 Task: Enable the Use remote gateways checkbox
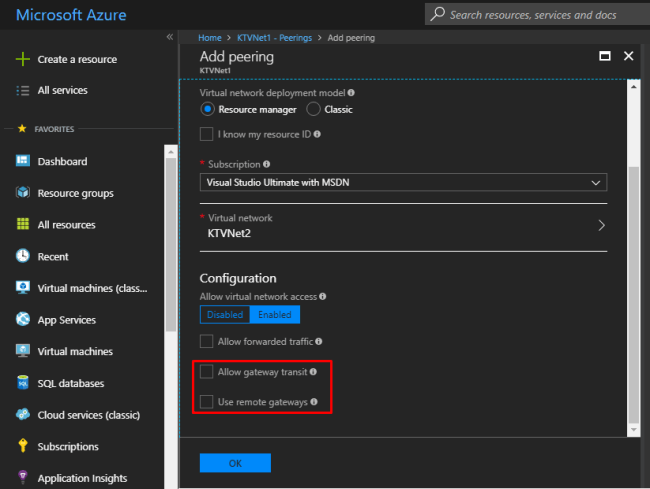click(x=206, y=402)
